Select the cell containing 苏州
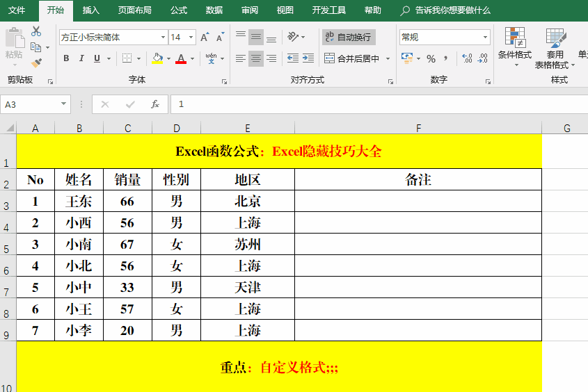The image size is (588, 392). click(x=248, y=244)
